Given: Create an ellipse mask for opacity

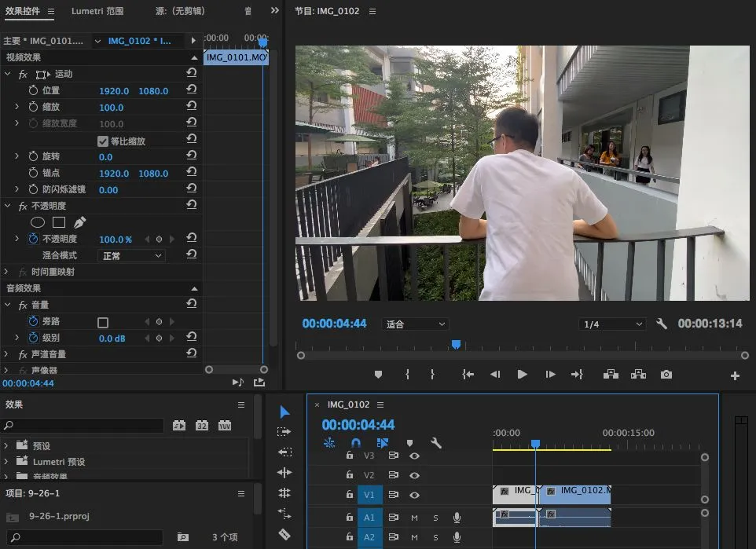Looking at the screenshot, I should [37, 222].
